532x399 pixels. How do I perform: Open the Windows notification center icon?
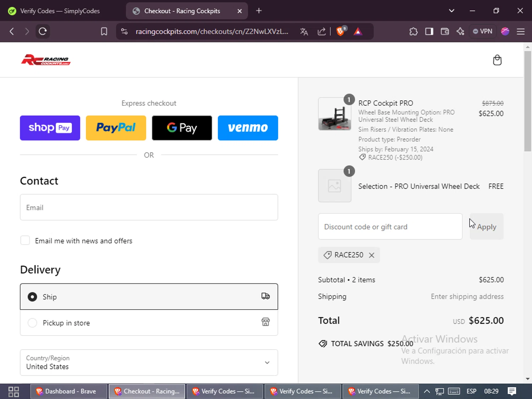(512, 391)
